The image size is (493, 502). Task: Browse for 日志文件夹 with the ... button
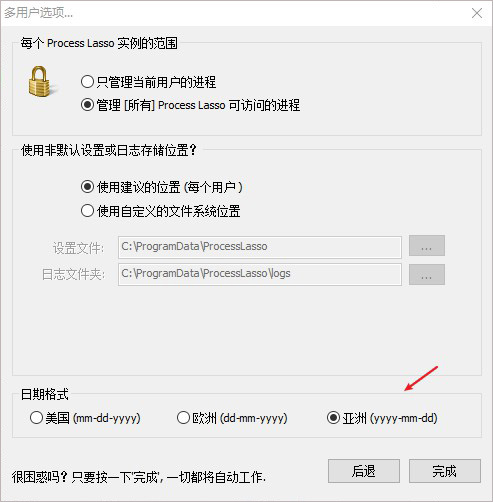coord(427,274)
